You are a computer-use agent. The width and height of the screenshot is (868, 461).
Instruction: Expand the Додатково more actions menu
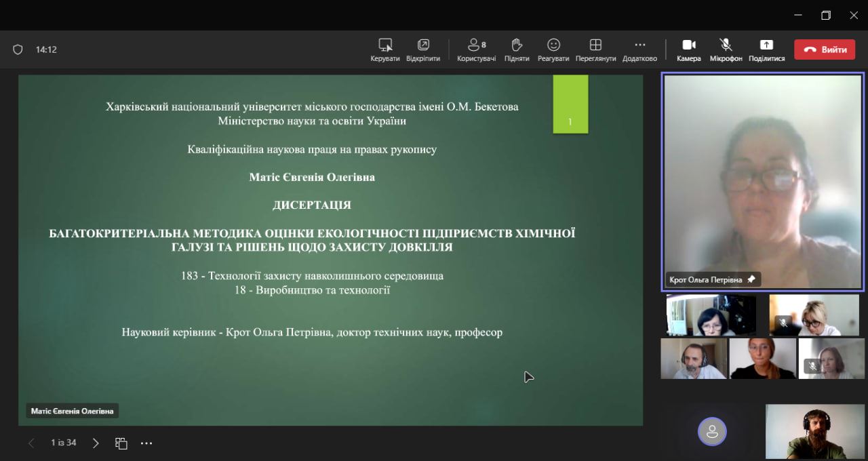(639, 49)
